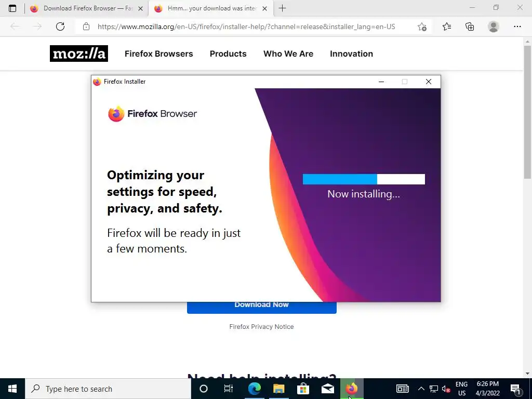The height and width of the screenshot is (399, 532).
Task: Click the browser Forward arrow
Action: [x=37, y=26]
